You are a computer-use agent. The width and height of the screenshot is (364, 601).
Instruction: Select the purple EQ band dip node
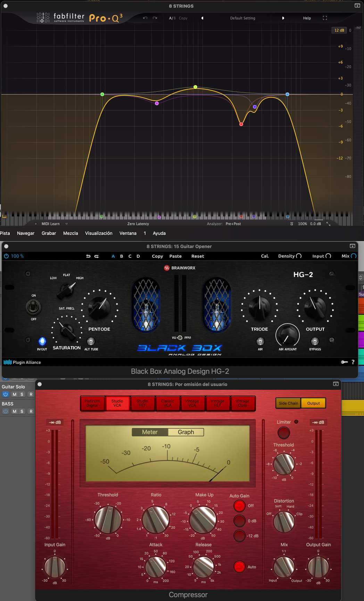pos(157,103)
